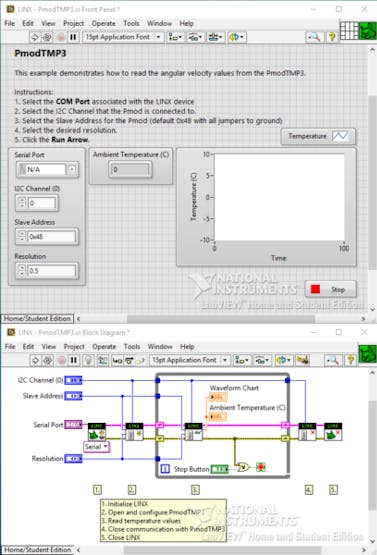Open Context Help question mark in Front Panel
The width and height of the screenshot is (377, 555).
[332, 37]
